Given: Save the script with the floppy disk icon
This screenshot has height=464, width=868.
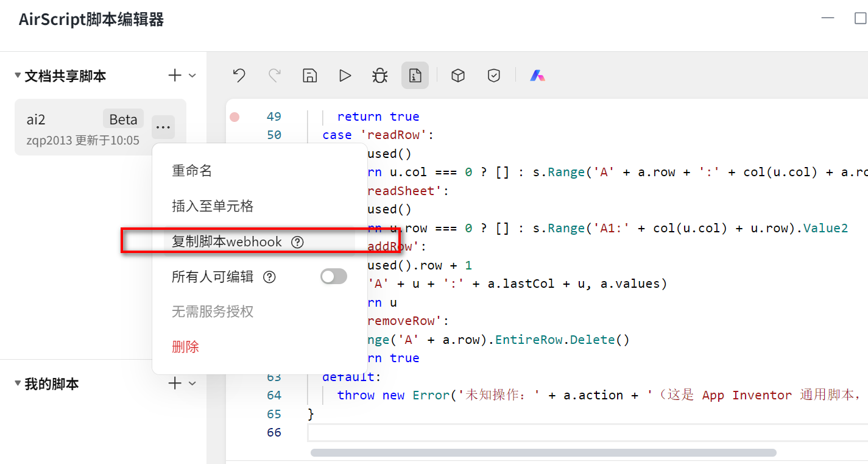Looking at the screenshot, I should tap(310, 76).
